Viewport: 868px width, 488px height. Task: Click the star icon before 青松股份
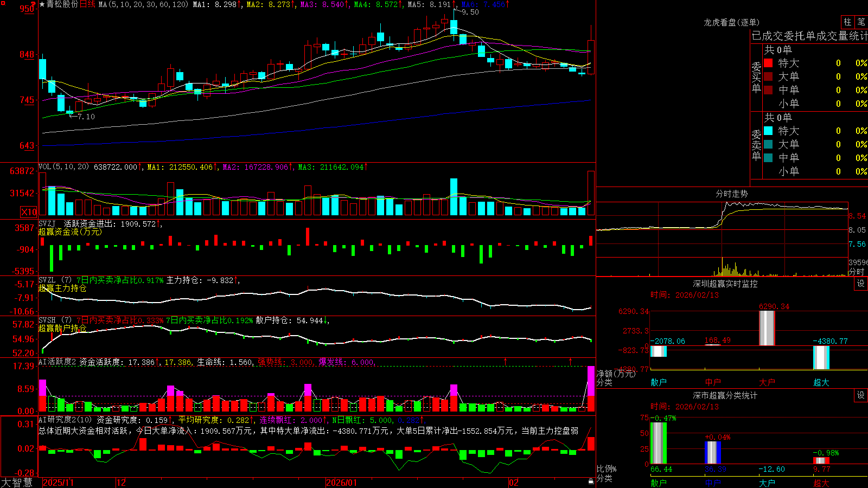(x=42, y=4)
